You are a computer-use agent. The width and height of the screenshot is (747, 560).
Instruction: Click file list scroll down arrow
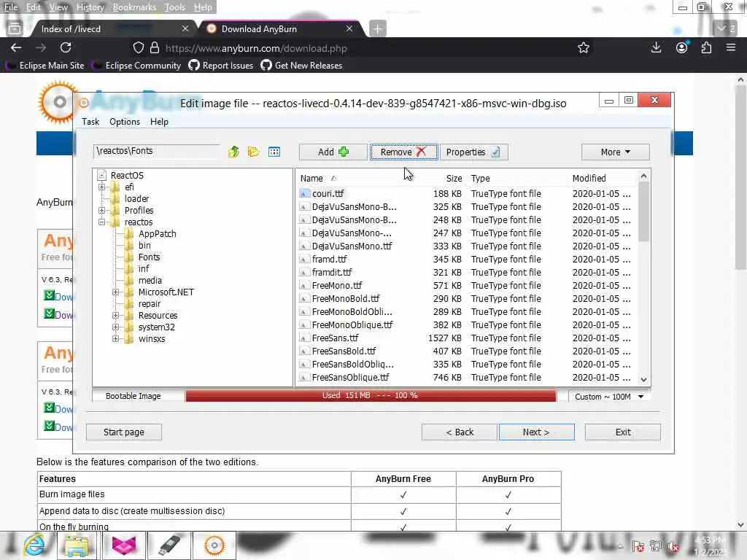[x=643, y=379]
